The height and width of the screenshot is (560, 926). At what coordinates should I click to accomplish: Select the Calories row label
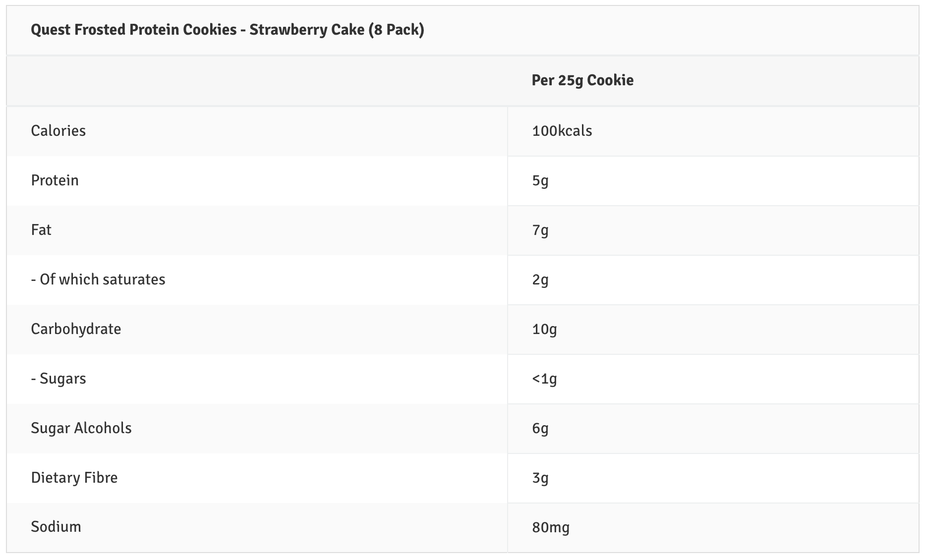pos(58,131)
